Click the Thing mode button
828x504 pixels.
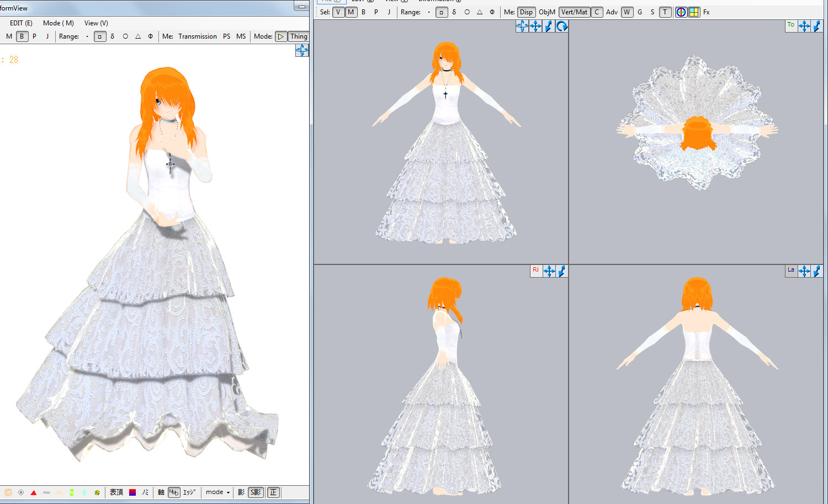[299, 36]
